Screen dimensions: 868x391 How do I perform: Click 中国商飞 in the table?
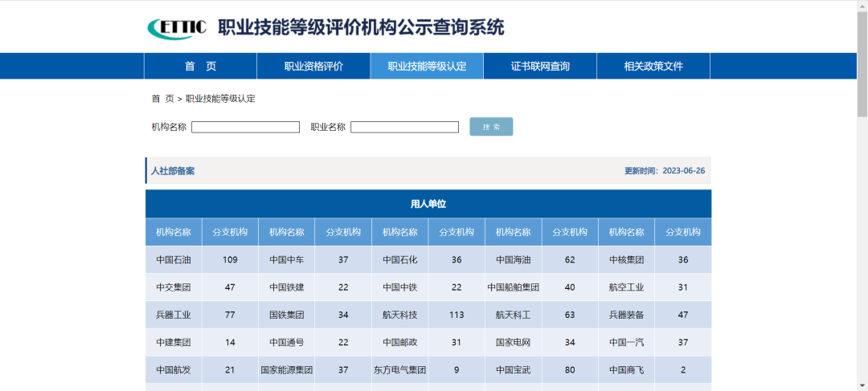(627, 370)
